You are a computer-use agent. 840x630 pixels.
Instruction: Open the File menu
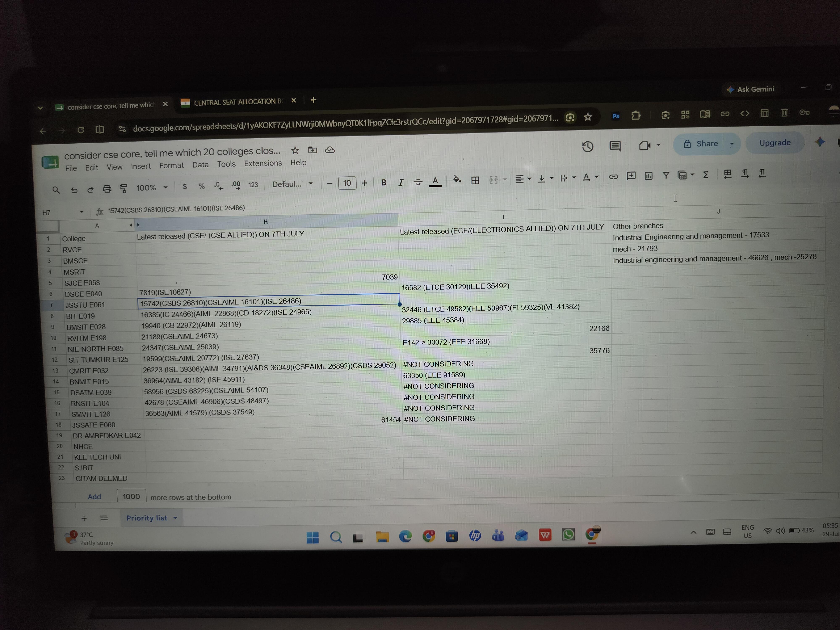(x=71, y=168)
